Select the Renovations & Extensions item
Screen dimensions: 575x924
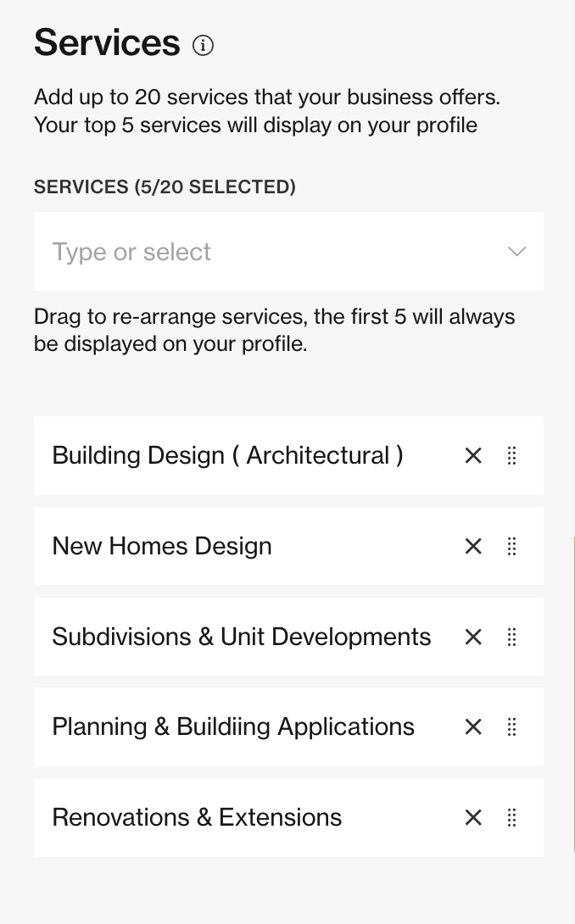click(197, 817)
